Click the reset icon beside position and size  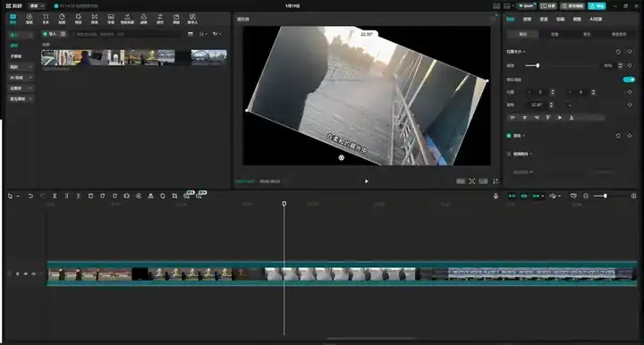tap(618, 52)
